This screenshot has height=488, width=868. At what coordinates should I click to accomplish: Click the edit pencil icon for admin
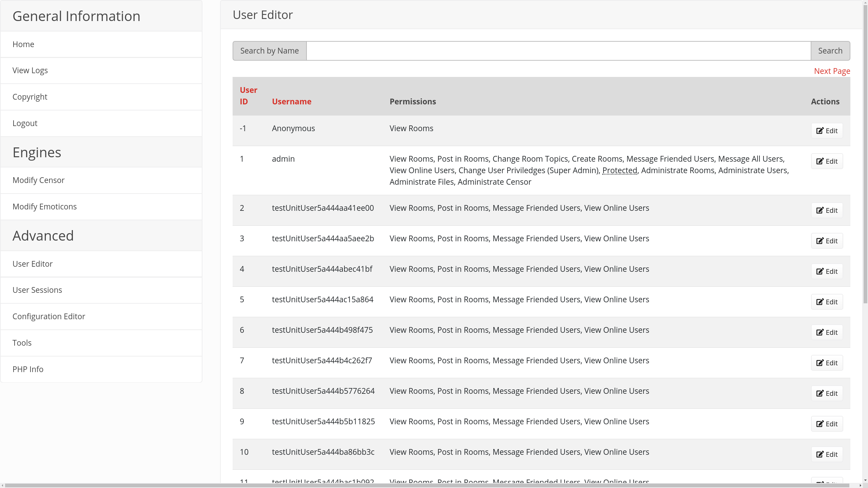(820, 161)
